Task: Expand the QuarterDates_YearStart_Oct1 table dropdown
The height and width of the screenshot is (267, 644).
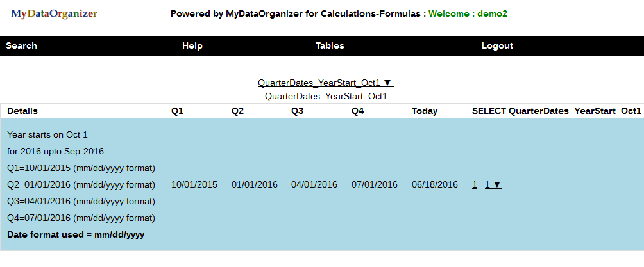Action: pyautogui.click(x=325, y=83)
